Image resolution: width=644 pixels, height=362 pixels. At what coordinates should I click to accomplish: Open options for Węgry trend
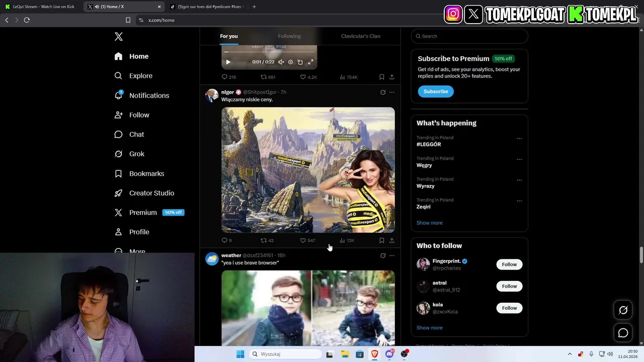[x=519, y=159]
